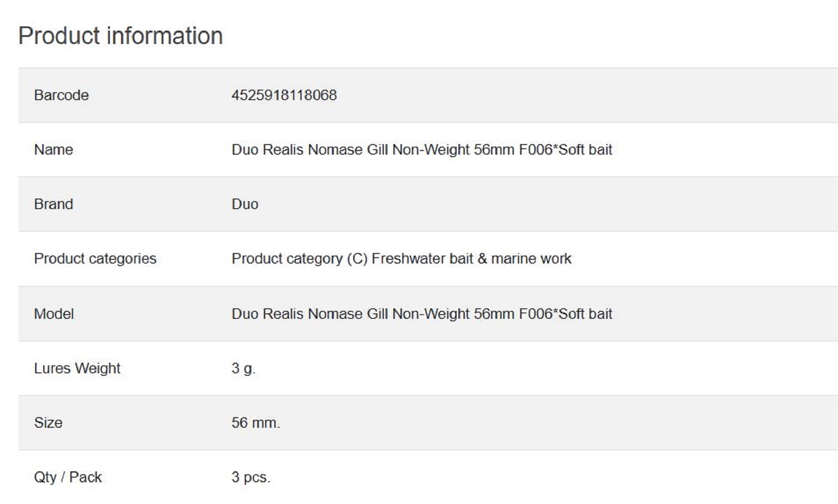Click the Qty / Pack label

(68, 477)
